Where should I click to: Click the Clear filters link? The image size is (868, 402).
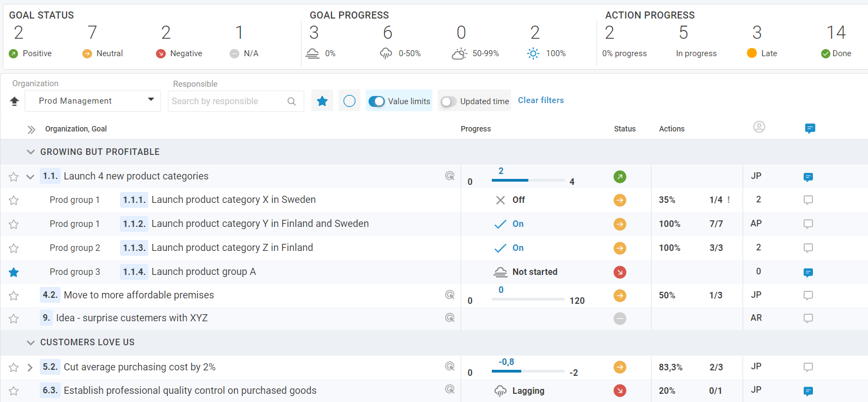540,100
